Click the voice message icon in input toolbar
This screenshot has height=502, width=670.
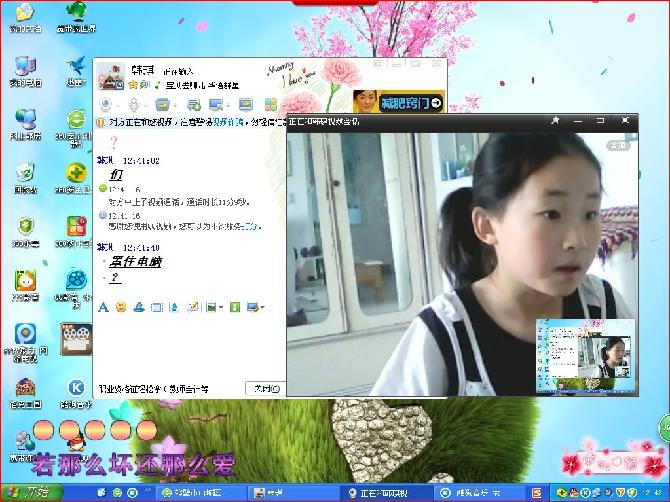pyautogui.click(x=174, y=307)
